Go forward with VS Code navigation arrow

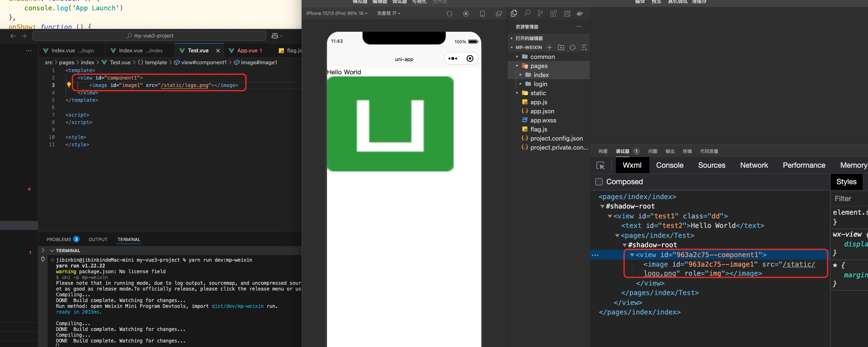24,36
